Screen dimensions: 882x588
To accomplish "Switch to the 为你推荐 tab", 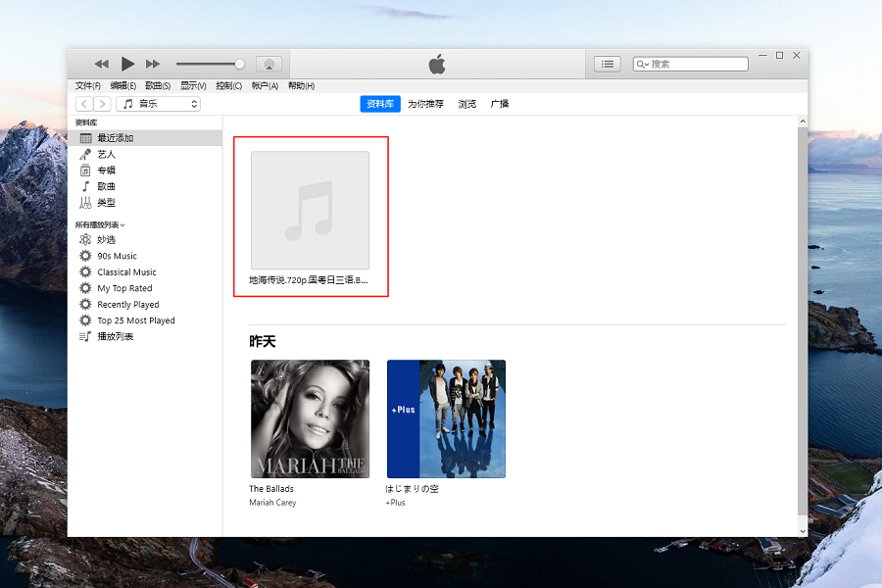I will (x=425, y=104).
